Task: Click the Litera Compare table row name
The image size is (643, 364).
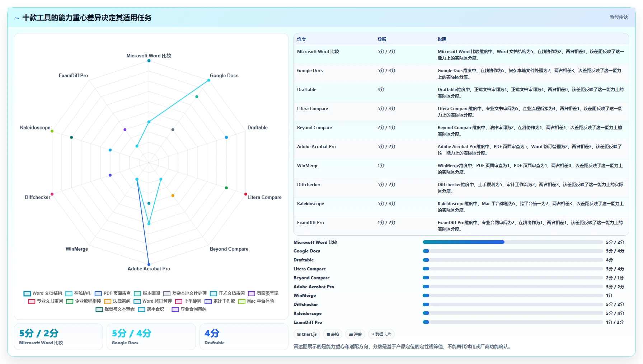Action: [313, 109]
